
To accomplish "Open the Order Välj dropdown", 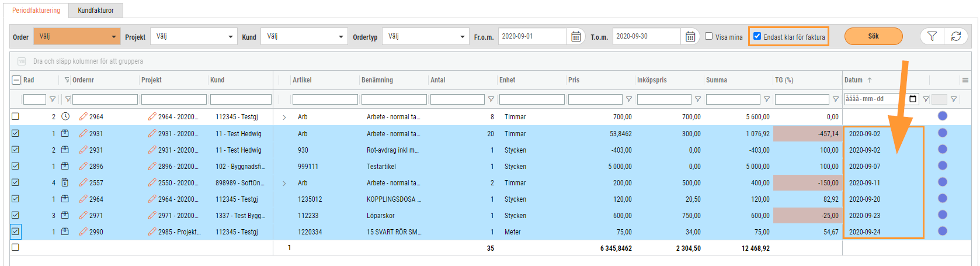I will 77,36.
